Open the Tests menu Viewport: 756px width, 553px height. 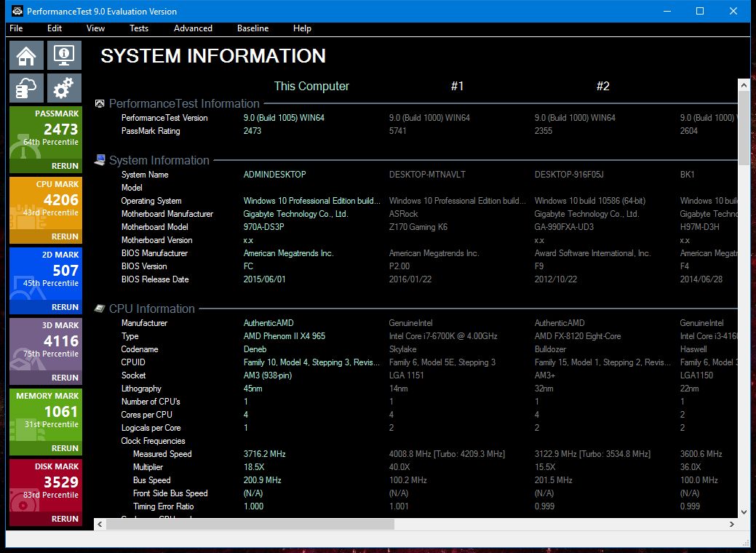pyautogui.click(x=139, y=28)
